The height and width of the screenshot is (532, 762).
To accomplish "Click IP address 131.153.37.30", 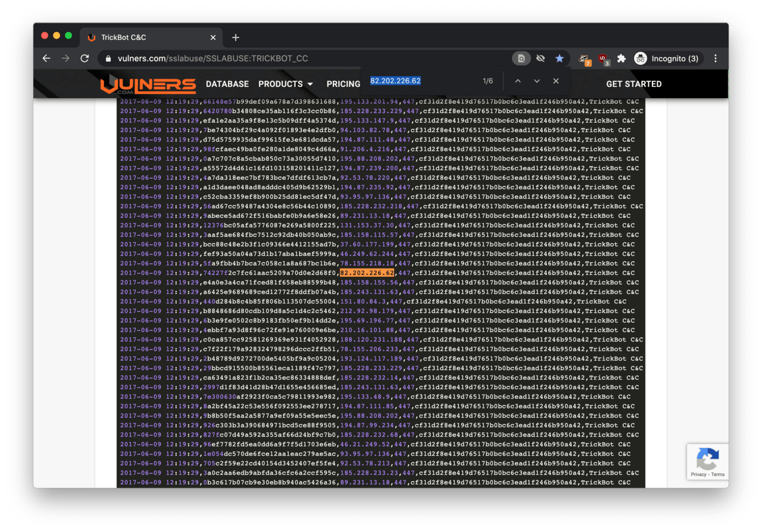I will (x=367, y=226).
